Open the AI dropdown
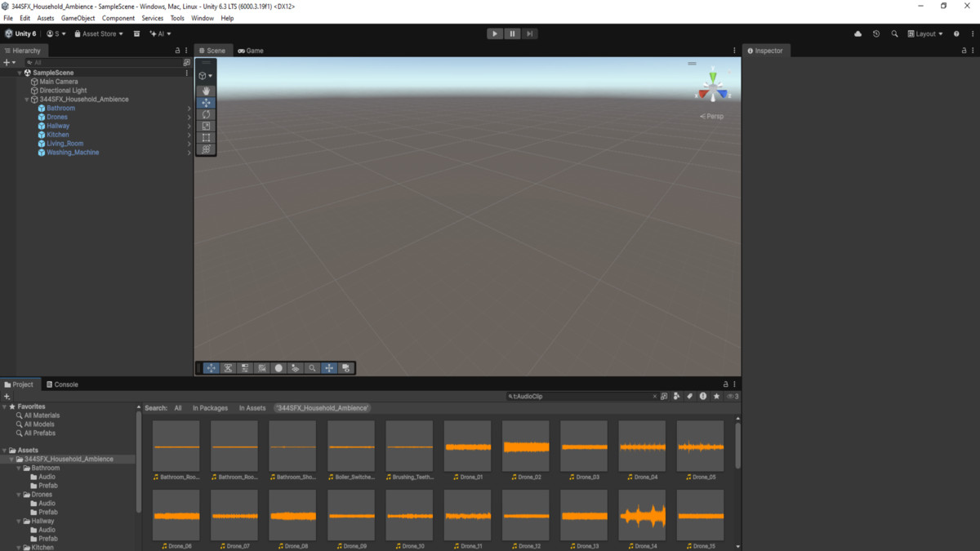Viewport: 980px width, 551px height. click(160, 34)
